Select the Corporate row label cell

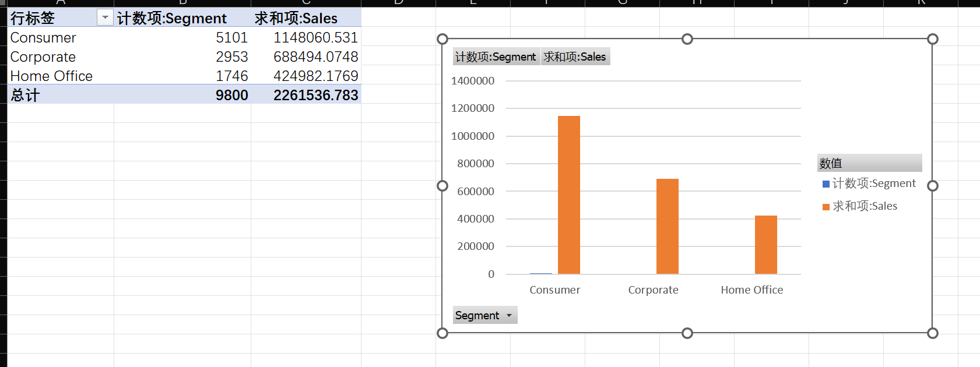(43, 57)
